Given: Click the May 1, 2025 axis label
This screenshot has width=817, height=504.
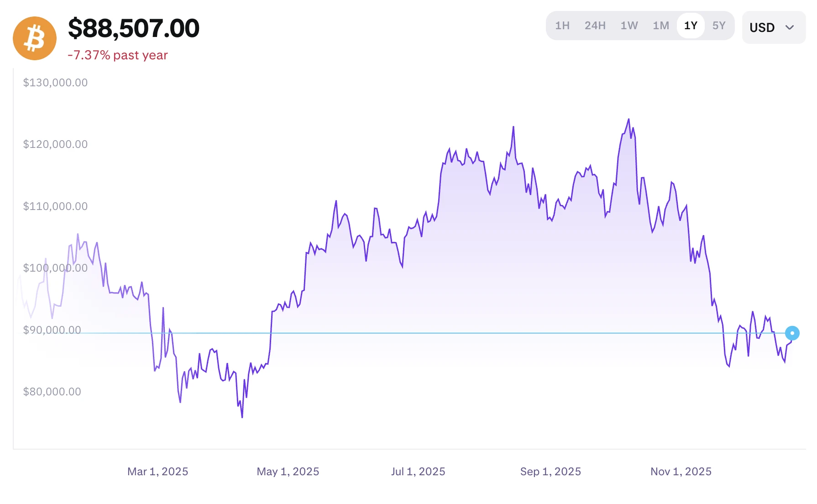Looking at the screenshot, I should pyautogui.click(x=288, y=472).
